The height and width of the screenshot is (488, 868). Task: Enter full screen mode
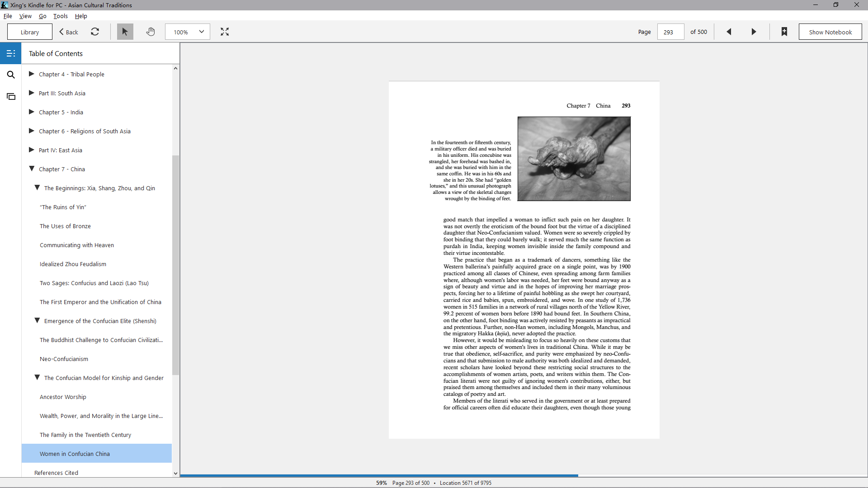pyautogui.click(x=225, y=32)
